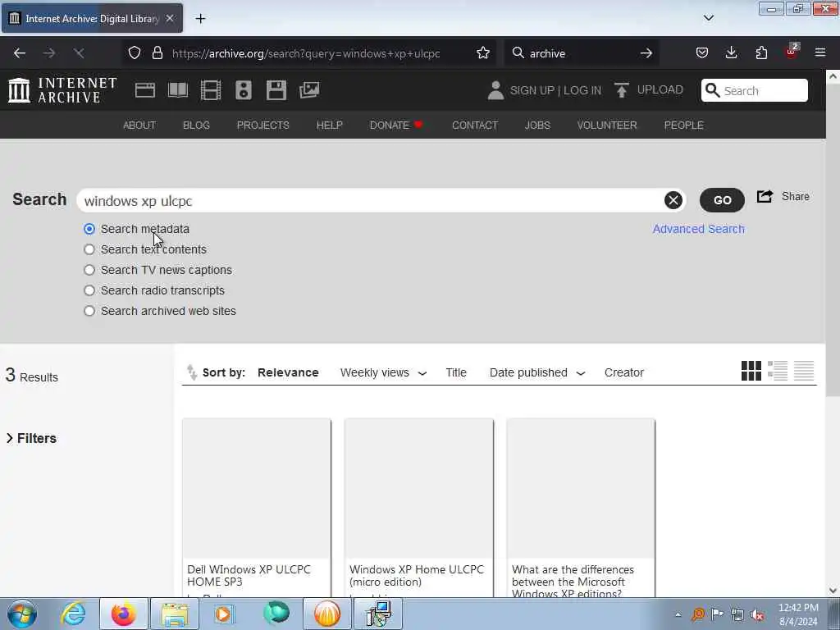Open Windows XP Home ULCPC micro edition result

tap(419, 507)
